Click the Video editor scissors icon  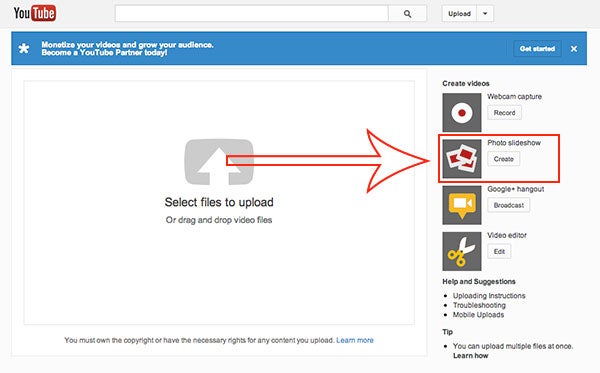click(462, 251)
